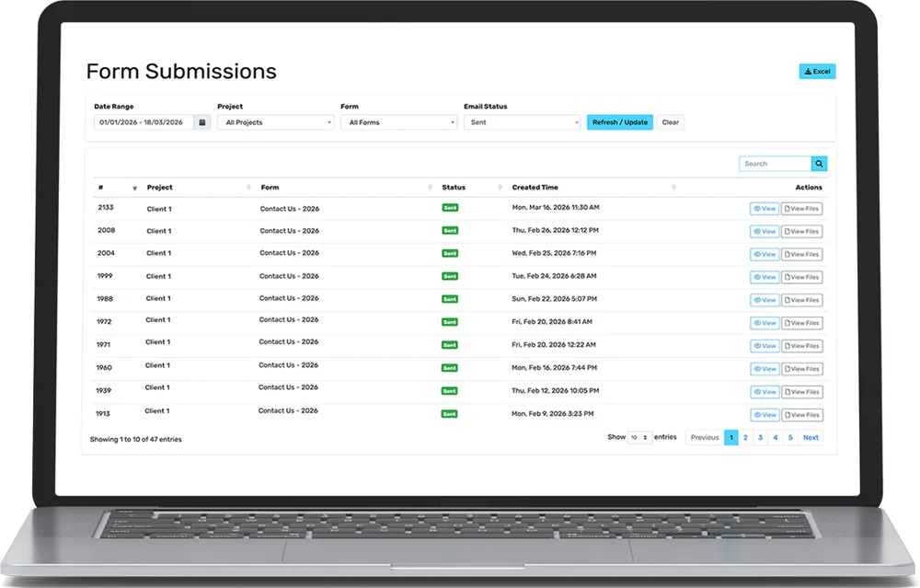Screen dimensions: 920x588
Task: Click 'Showing 1 to 10 of 47 entries'
Action: pyautogui.click(x=135, y=440)
